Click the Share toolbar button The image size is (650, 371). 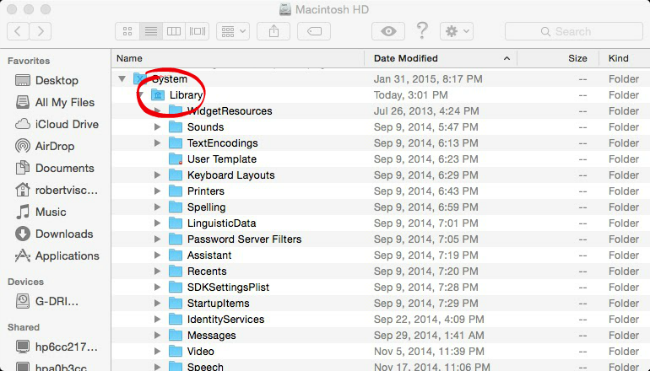click(x=274, y=32)
